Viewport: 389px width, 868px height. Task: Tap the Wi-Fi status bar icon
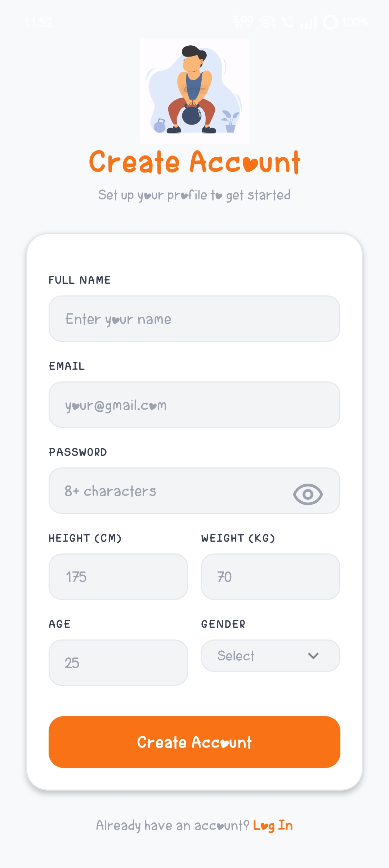[267, 22]
